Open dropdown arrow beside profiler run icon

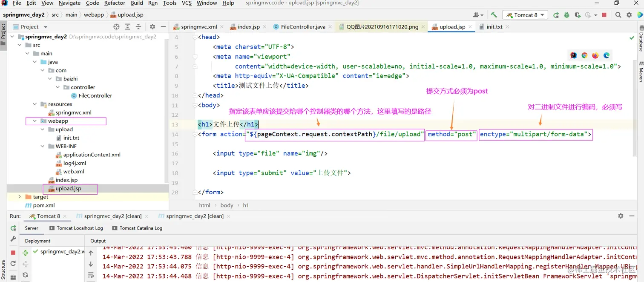pos(595,15)
